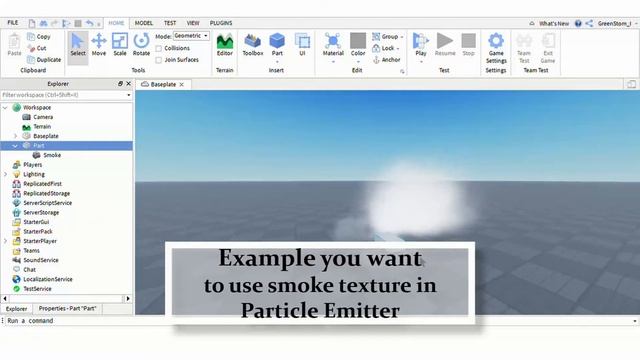640x360 pixels.
Task: Click the Team Test icon
Action: (524, 48)
